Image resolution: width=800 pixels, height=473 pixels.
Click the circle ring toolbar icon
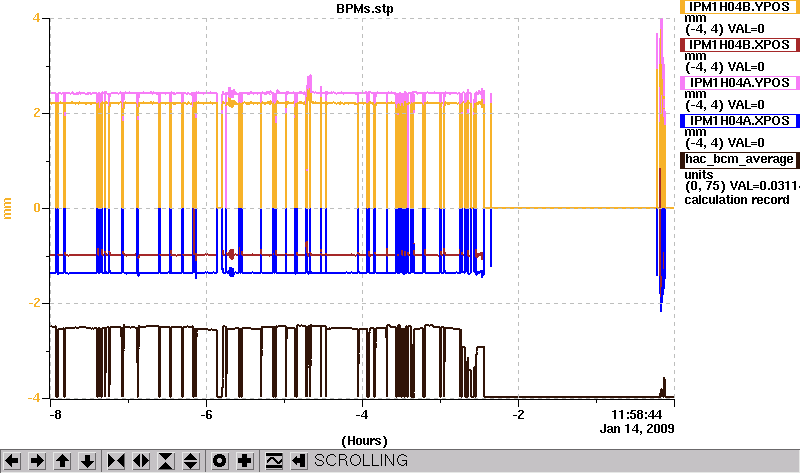coord(220,461)
